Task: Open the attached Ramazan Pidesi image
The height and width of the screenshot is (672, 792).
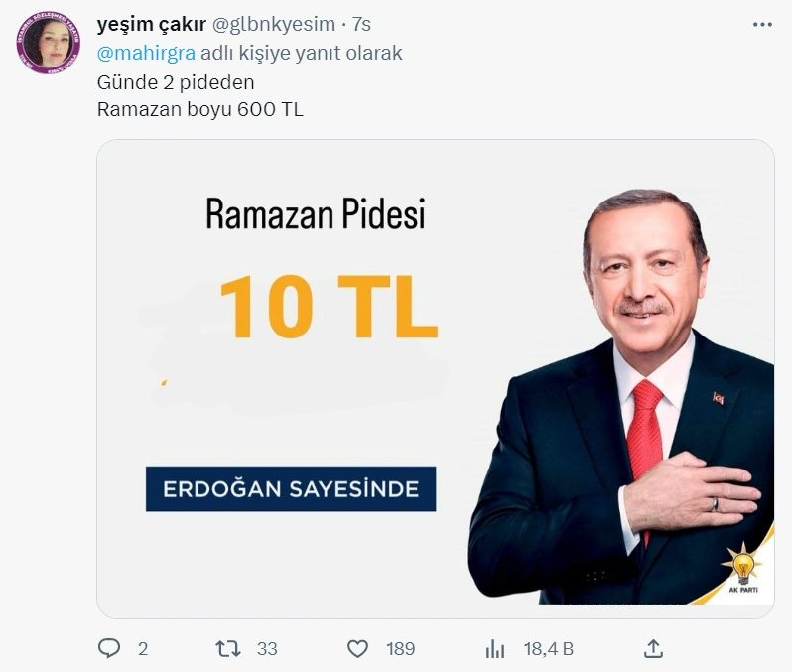Action: pos(436,379)
